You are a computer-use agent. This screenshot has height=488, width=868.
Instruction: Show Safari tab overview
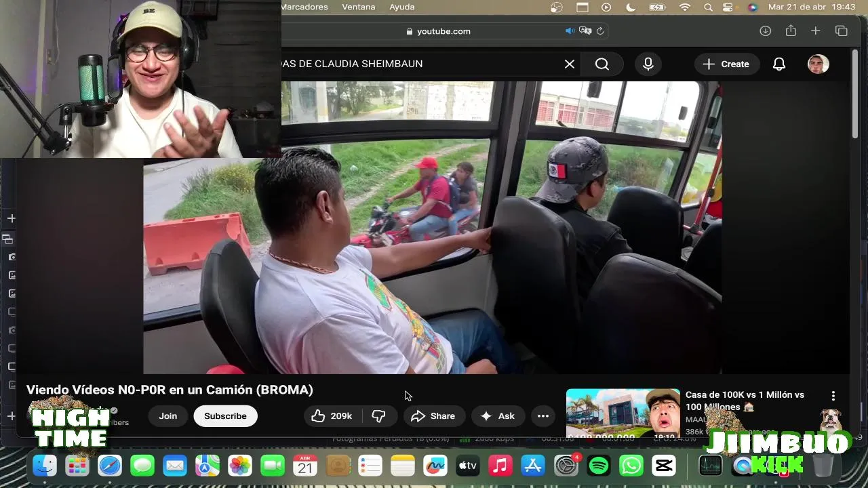tap(842, 31)
